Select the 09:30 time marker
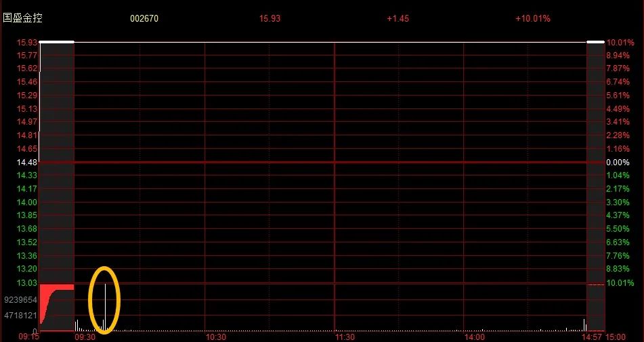The image size is (644, 342). [x=85, y=337]
